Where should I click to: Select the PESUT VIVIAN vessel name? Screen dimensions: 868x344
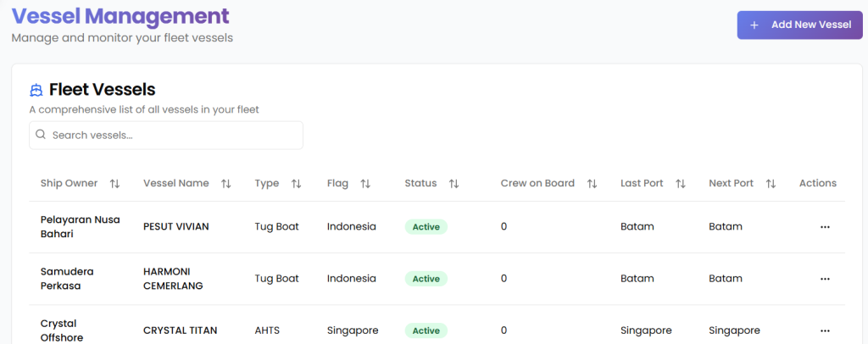175,227
